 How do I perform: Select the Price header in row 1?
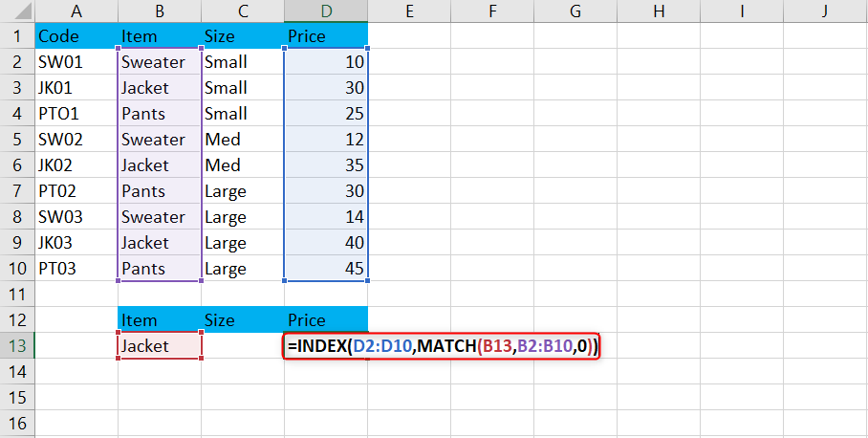point(326,36)
